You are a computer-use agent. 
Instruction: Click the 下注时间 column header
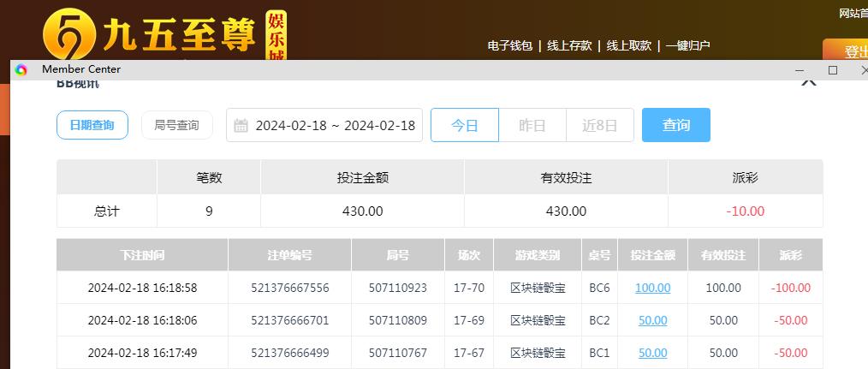pos(142,255)
